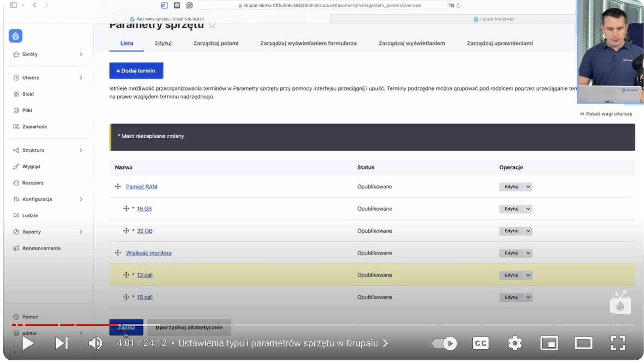
Task: Expand the Konfiguracja submenu chevron
Action: 81,199
